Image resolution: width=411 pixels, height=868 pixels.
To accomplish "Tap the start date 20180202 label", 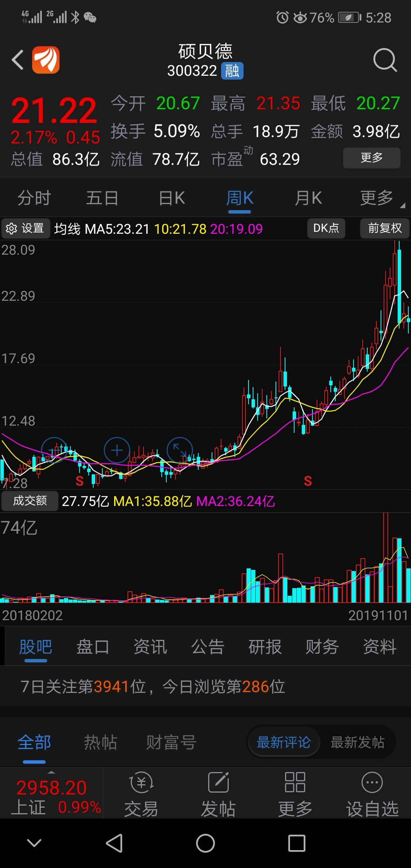I will tap(32, 615).
